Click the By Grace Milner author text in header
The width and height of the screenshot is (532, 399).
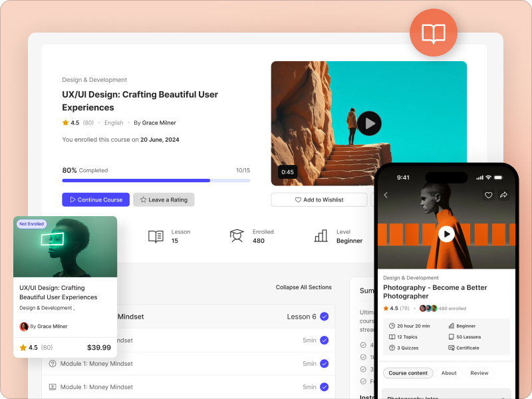pos(155,123)
